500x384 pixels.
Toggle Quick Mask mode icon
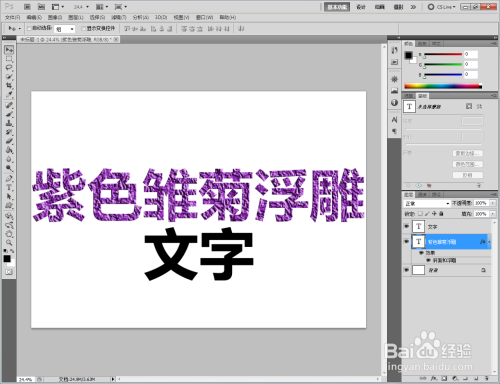tap(9, 272)
